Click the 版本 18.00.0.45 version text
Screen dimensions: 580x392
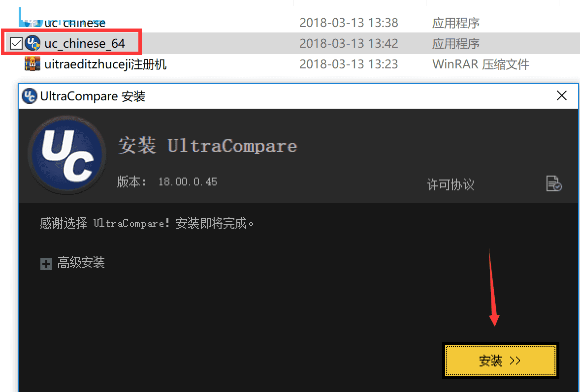click(167, 182)
